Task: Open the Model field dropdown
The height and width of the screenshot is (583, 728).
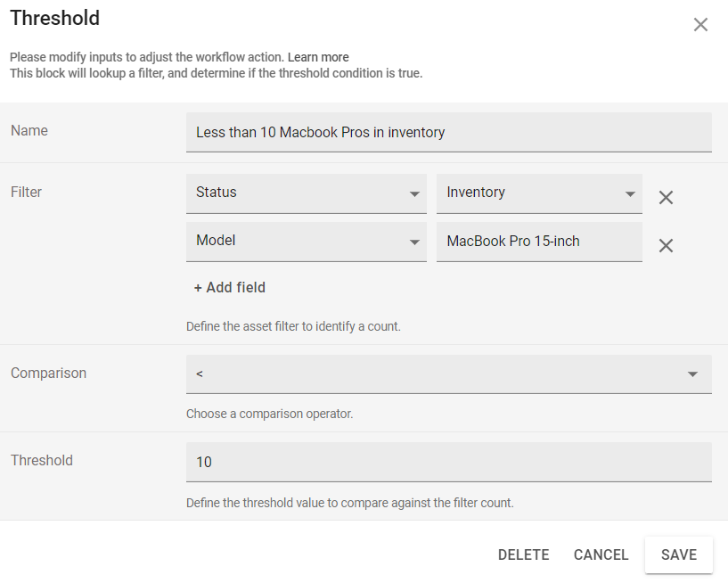Action: [306, 241]
